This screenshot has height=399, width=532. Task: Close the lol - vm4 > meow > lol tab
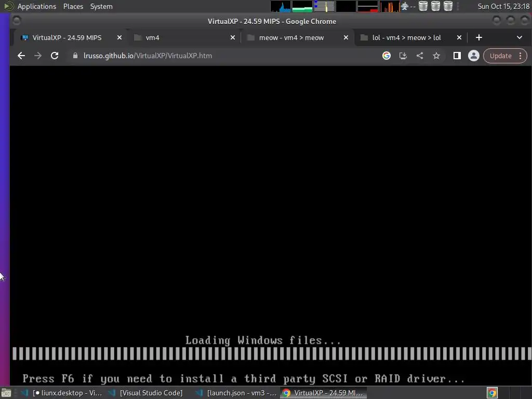(x=459, y=37)
